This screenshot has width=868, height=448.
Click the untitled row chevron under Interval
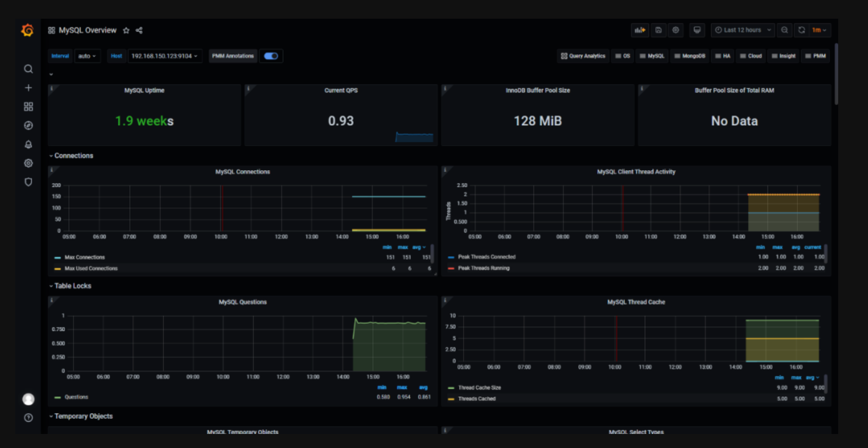pyautogui.click(x=51, y=75)
